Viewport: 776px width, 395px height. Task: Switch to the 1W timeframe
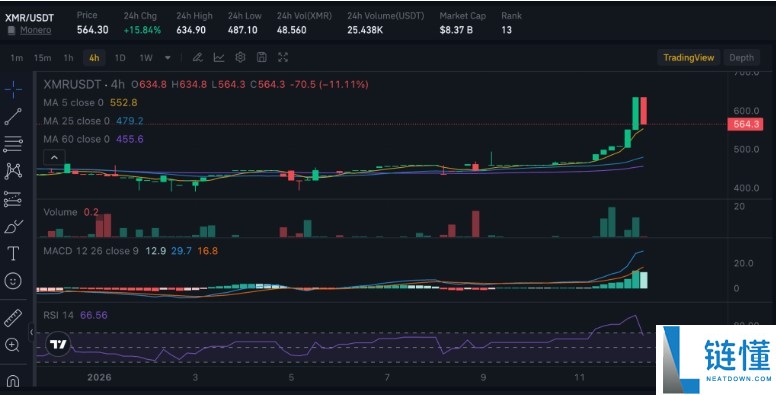coord(146,58)
